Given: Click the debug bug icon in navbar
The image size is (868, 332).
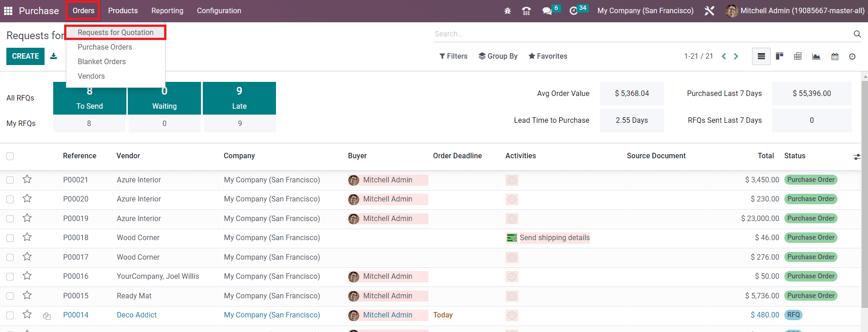Looking at the screenshot, I should coord(507,11).
